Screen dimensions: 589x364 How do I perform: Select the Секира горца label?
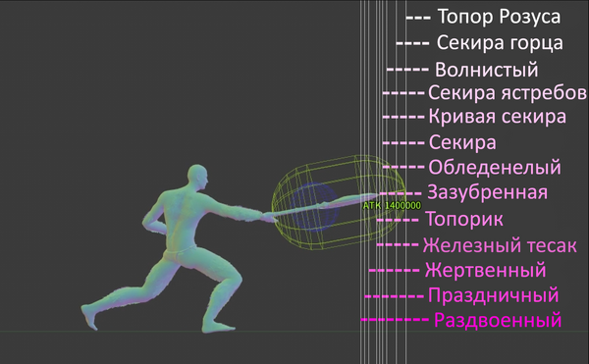point(500,42)
